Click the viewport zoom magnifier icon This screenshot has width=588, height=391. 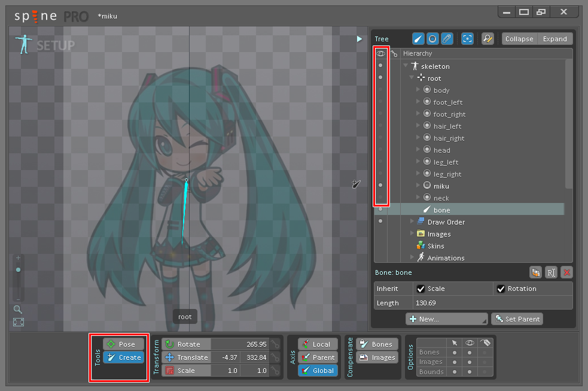click(x=17, y=309)
